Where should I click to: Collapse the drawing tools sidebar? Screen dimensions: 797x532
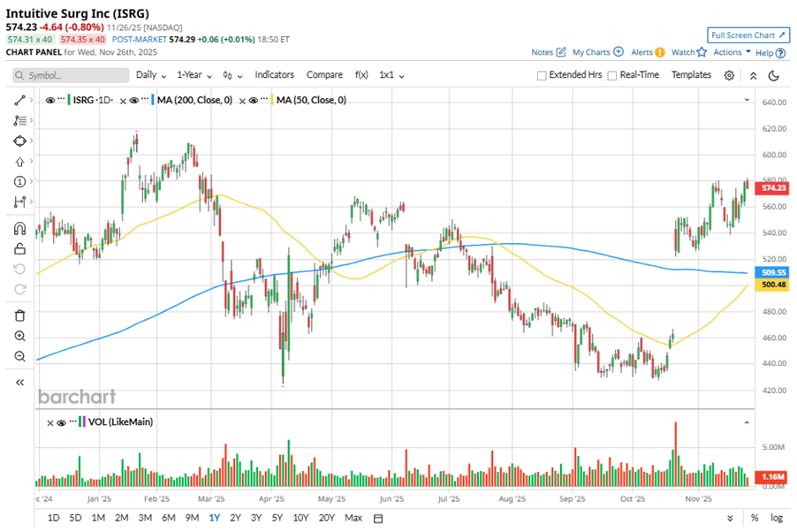click(x=19, y=383)
